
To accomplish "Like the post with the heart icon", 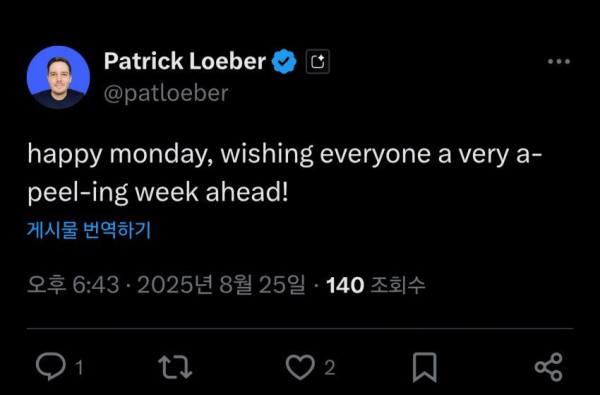I will coord(300,367).
